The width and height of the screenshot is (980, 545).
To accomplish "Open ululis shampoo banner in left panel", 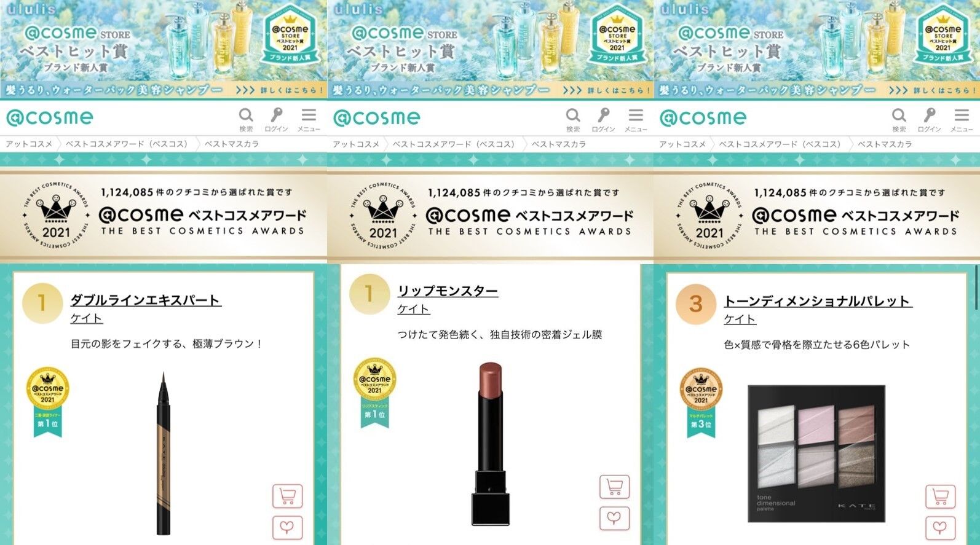I will coord(164,50).
